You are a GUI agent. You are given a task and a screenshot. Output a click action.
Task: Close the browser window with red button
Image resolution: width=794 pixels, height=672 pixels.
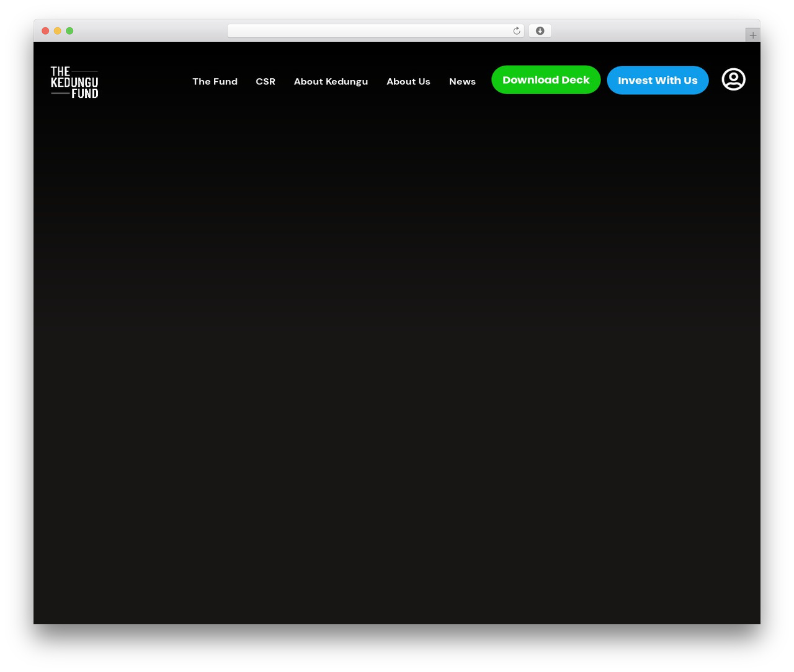[x=45, y=31]
